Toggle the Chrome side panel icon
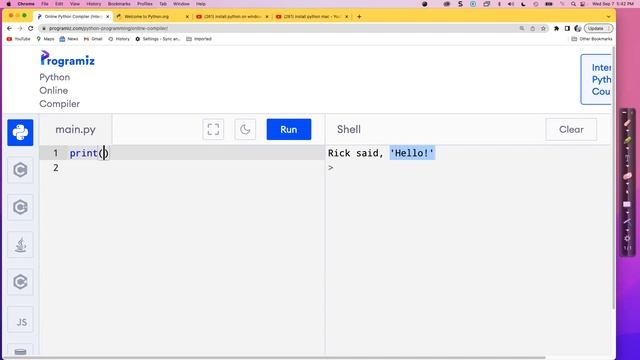The image size is (640, 360). tap(567, 28)
